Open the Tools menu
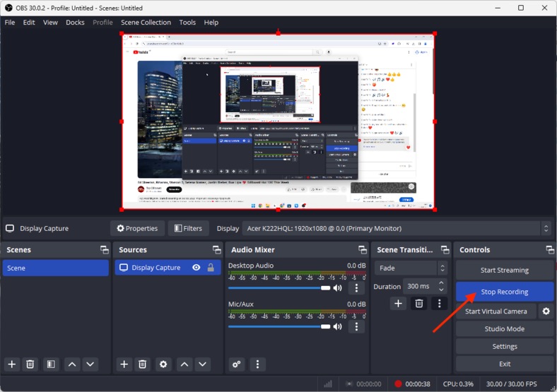This screenshot has width=557, height=392. (187, 23)
